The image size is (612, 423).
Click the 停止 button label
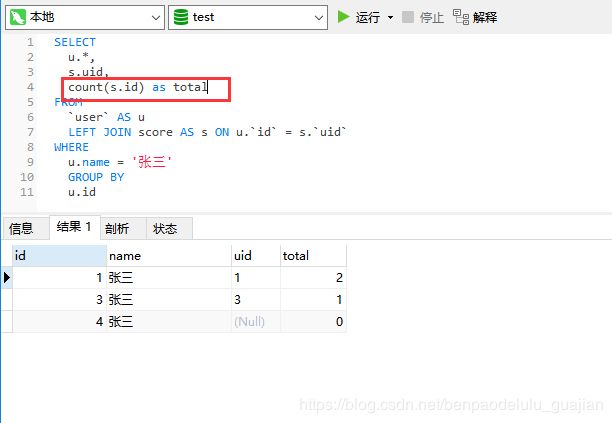432,18
